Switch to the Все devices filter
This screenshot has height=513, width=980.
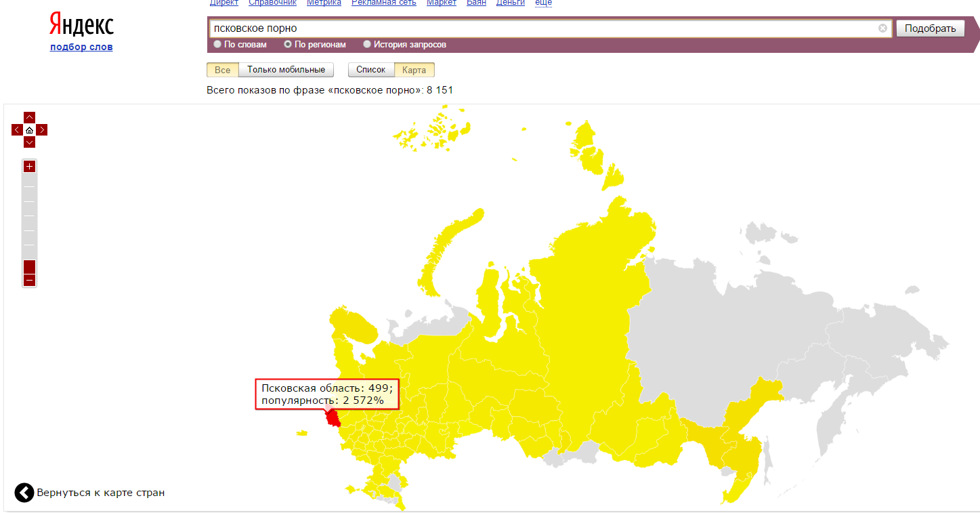(222, 70)
